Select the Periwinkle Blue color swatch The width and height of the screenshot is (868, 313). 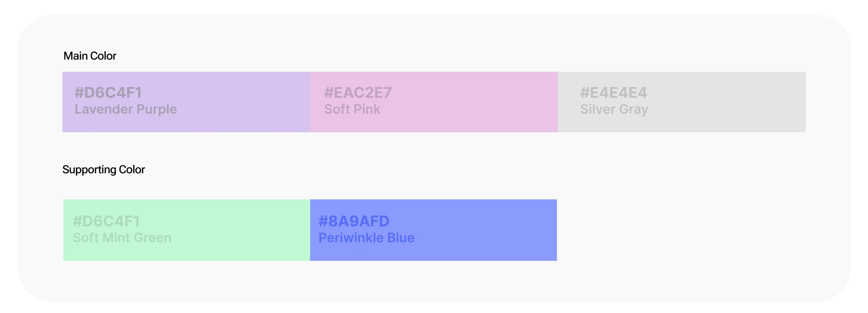pyautogui.click(x=434, y=230)
